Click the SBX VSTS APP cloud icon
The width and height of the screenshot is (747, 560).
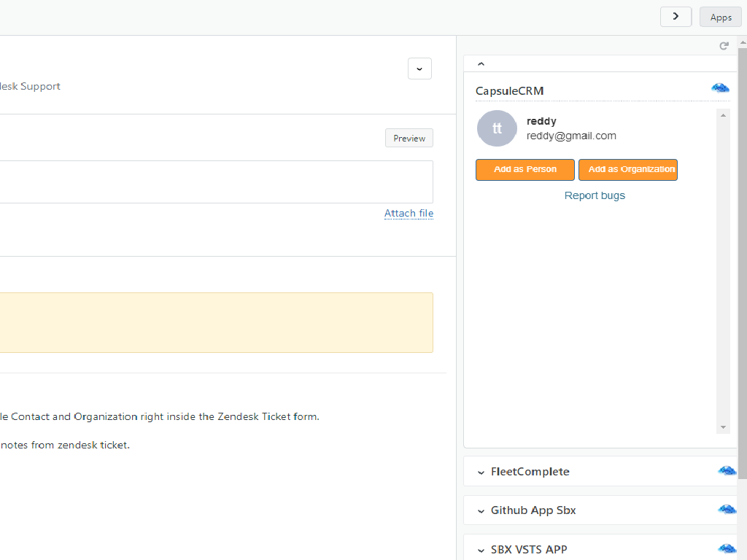(x=727, y=549)
